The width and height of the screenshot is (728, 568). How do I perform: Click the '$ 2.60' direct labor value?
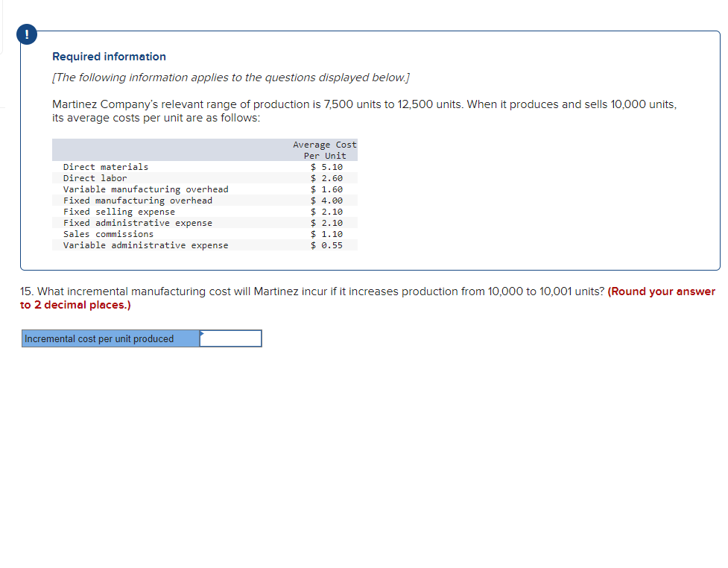pyautogui.click(x=327, y=178)
